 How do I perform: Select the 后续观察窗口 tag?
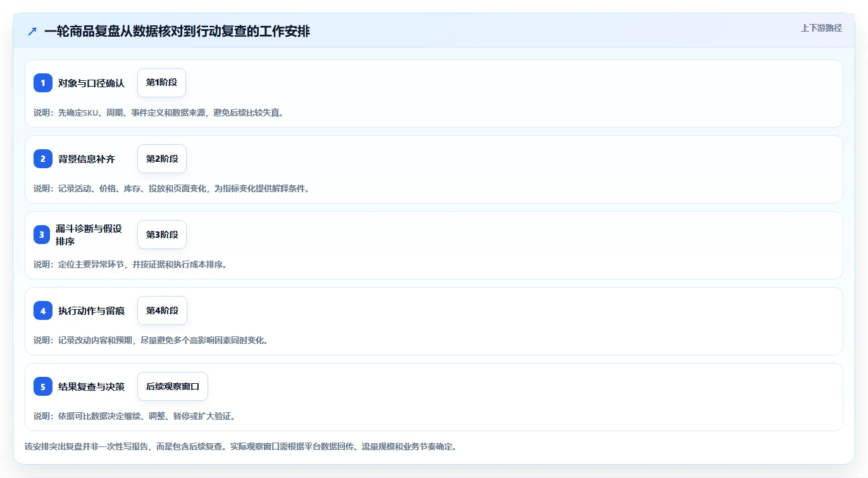point(173,386)
